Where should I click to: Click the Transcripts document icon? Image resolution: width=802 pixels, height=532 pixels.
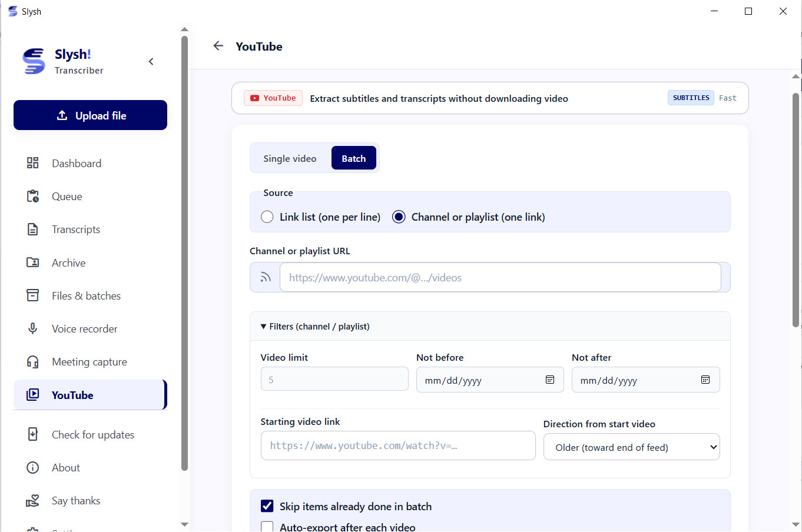[33, 229]
